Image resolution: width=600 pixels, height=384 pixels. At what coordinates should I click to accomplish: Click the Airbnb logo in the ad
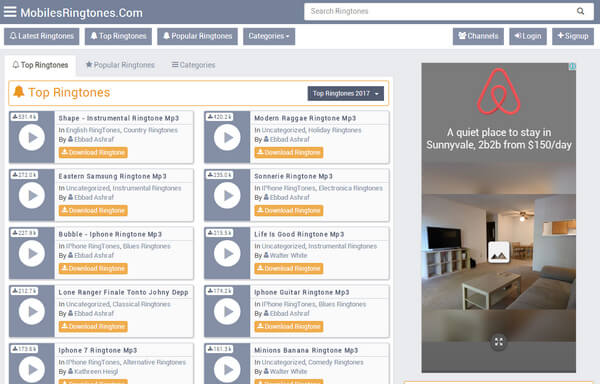click(499, 92)
